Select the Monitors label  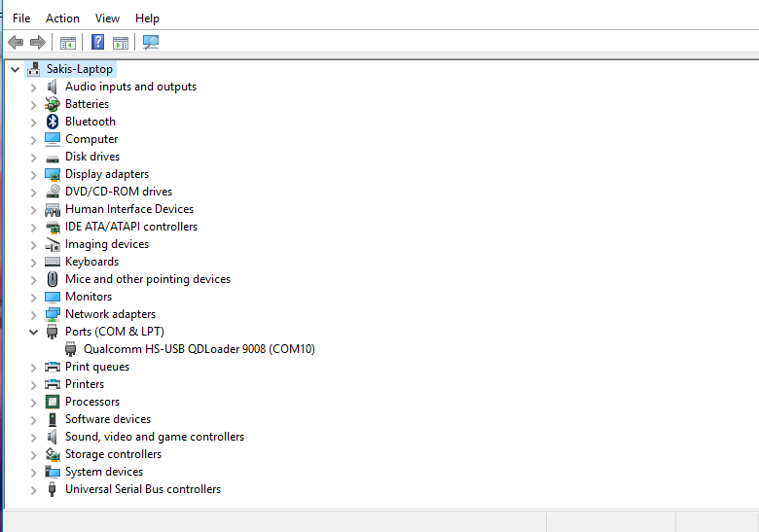point(89,297)
